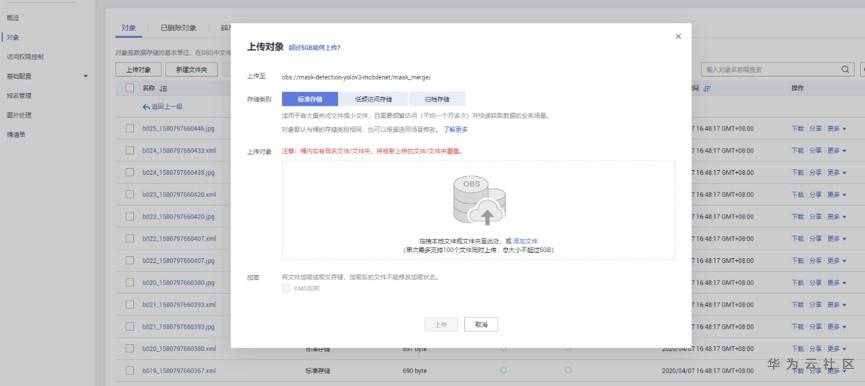Click the 上传 button in dialog
The image size is (865, 386).
point(441,324)
